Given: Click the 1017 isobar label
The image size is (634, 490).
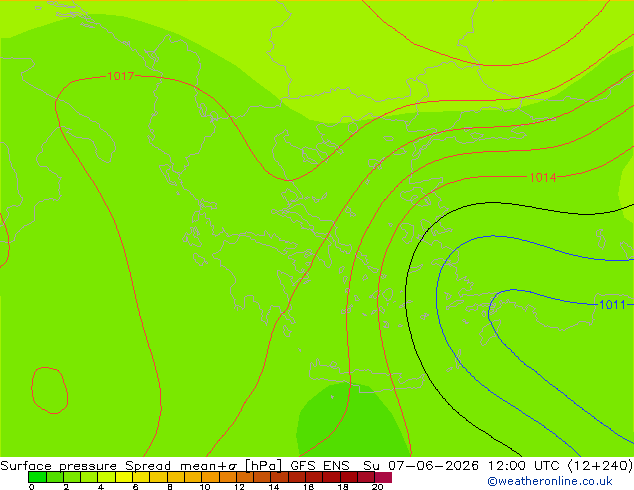Looking at the screenshot, I should [x=120, y=76].
